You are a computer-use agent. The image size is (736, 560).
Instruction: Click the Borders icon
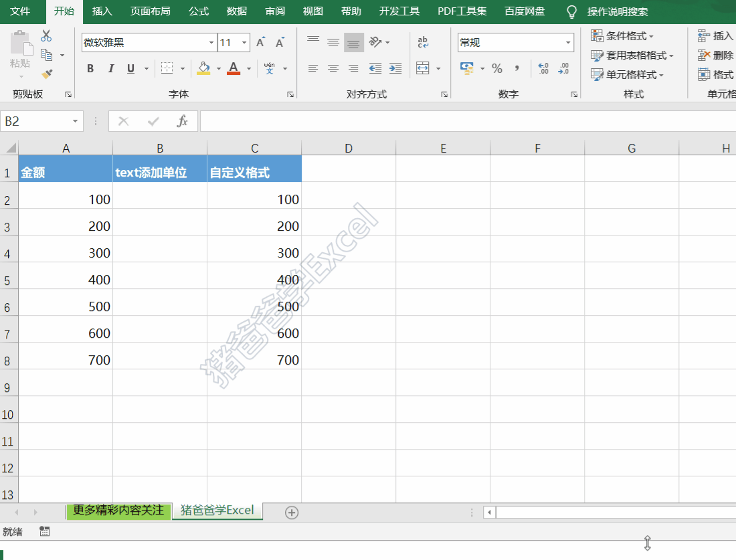point(167,68)
